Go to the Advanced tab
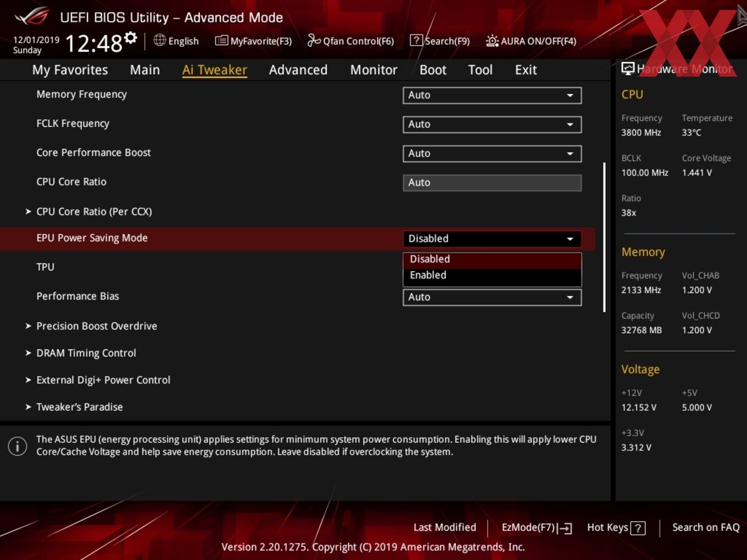Screen dimensions: 747x560 point(298,70)
